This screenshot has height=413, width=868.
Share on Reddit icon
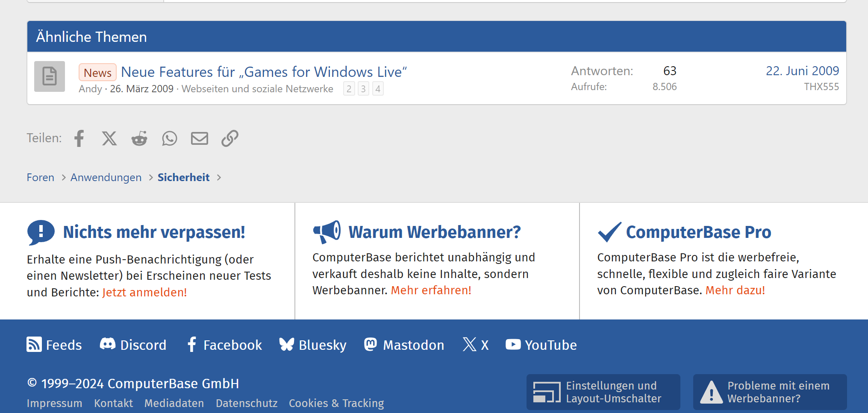(139, 138)
